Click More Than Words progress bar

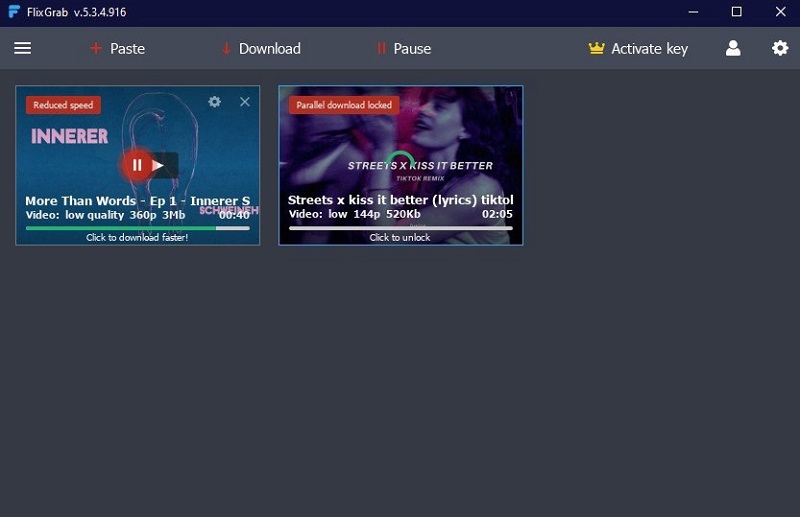point(138,228)
